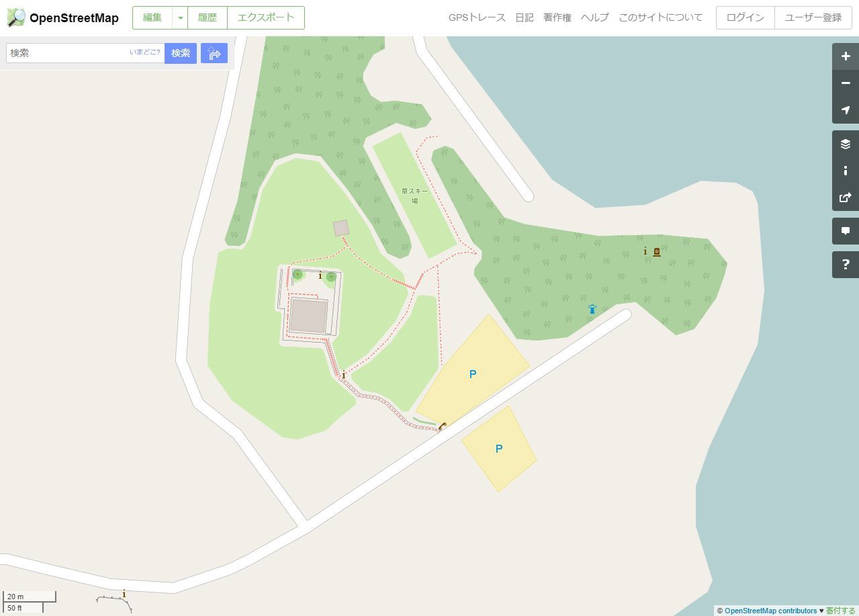Image resolution: width=859 pixels, height=616 pixels.
Task: Click the いまどこ? link in the search box
Action: click(145, 52)
